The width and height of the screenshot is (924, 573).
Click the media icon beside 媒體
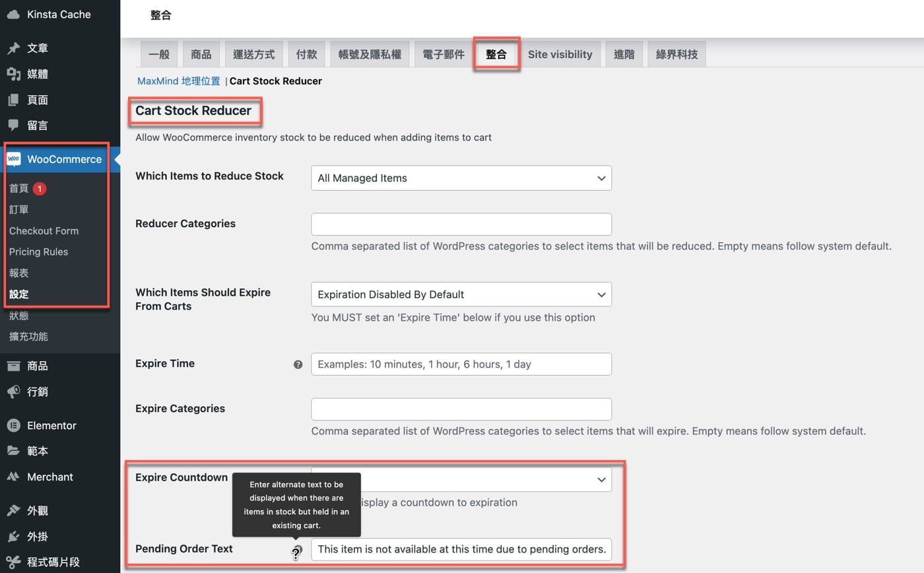(13, 74)
